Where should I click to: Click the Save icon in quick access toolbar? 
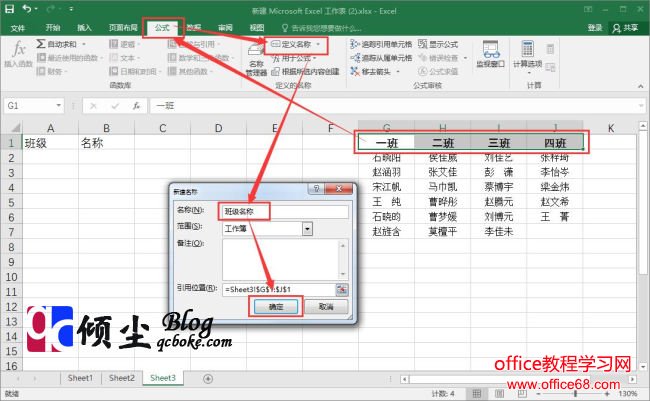9,8
